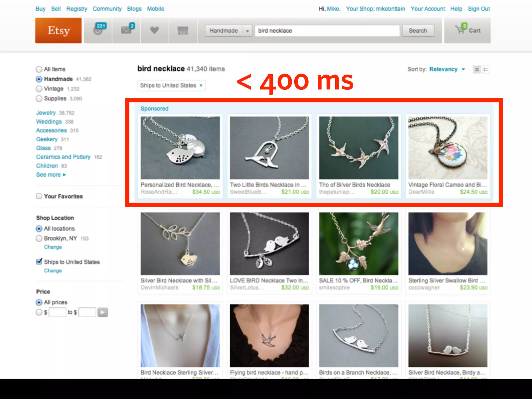Image resolution: width=532 pixels, height=399 pixels.
Task: Switch to list view icon
Action: pos(486,69)
